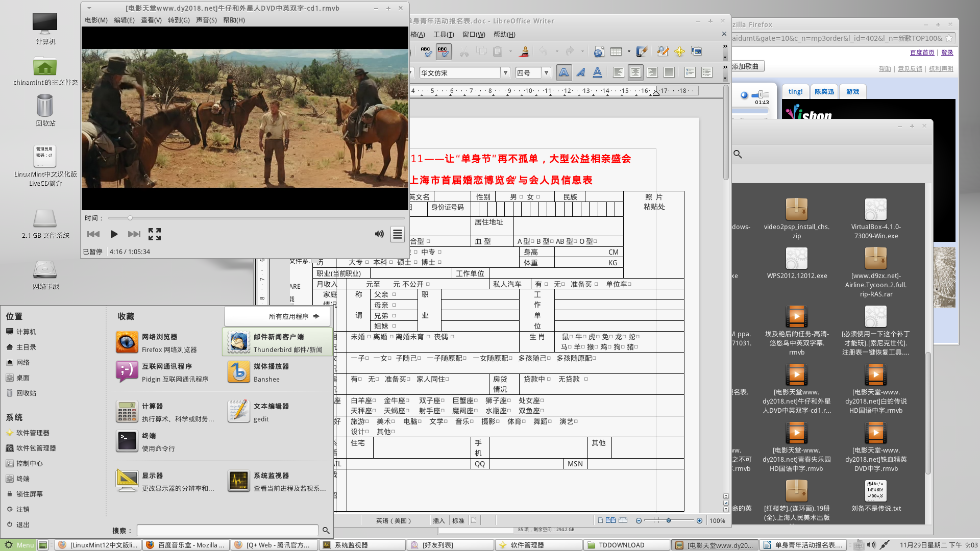Click the Hyperlink icon in Writer toolbar
Image resolution: width=980 pixels, height=551 pixels.
tap(599, 51)
